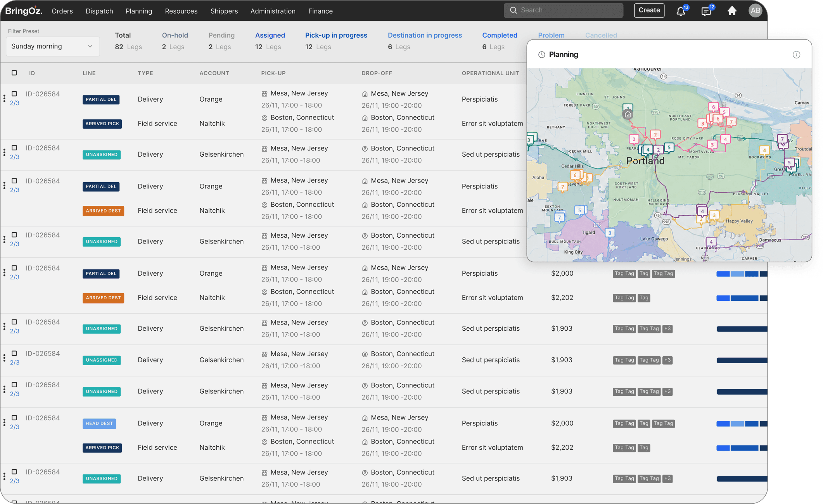The height and width of the screenshot is (504, 823).
Task: Click the depot home marker on map
Action: click(x=628, y=114)
